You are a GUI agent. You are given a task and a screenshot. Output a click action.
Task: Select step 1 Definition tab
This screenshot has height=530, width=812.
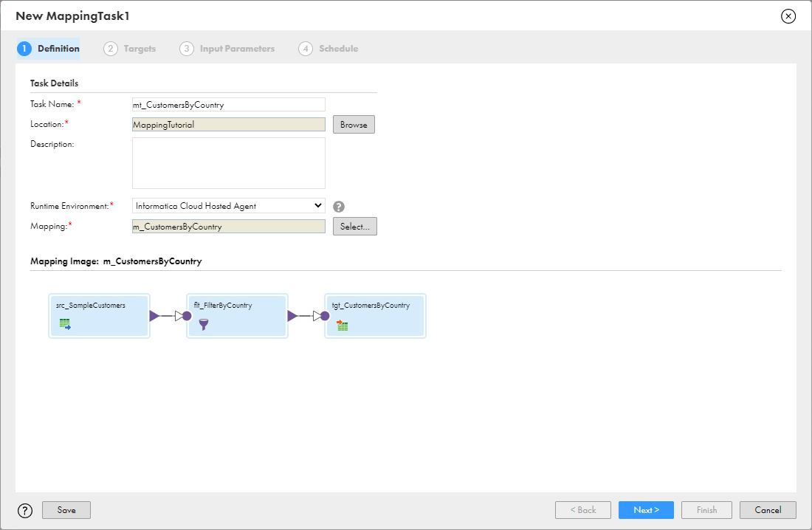(x=48, y=49)
